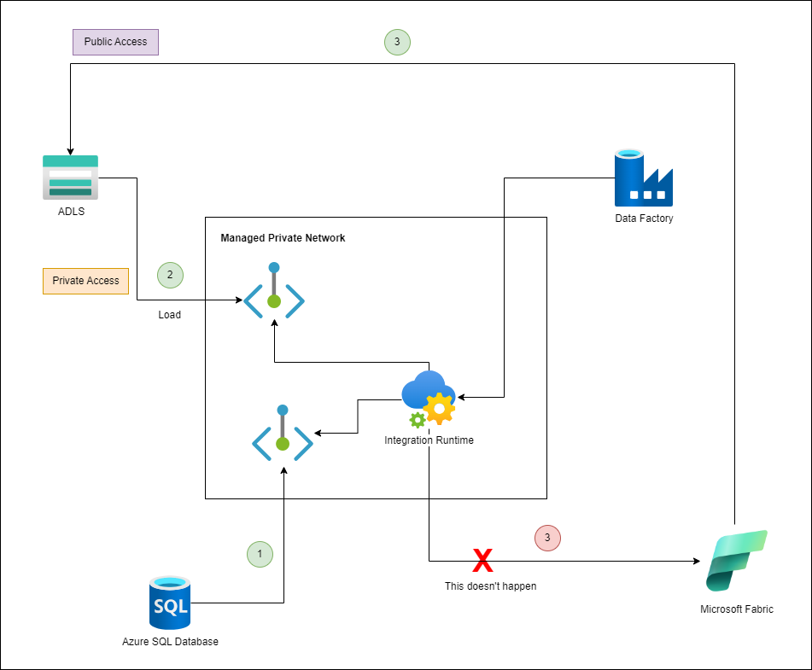812x670 pixels.
Task: Select the purple Public Access label box
Action: click(x=115, y=42)
